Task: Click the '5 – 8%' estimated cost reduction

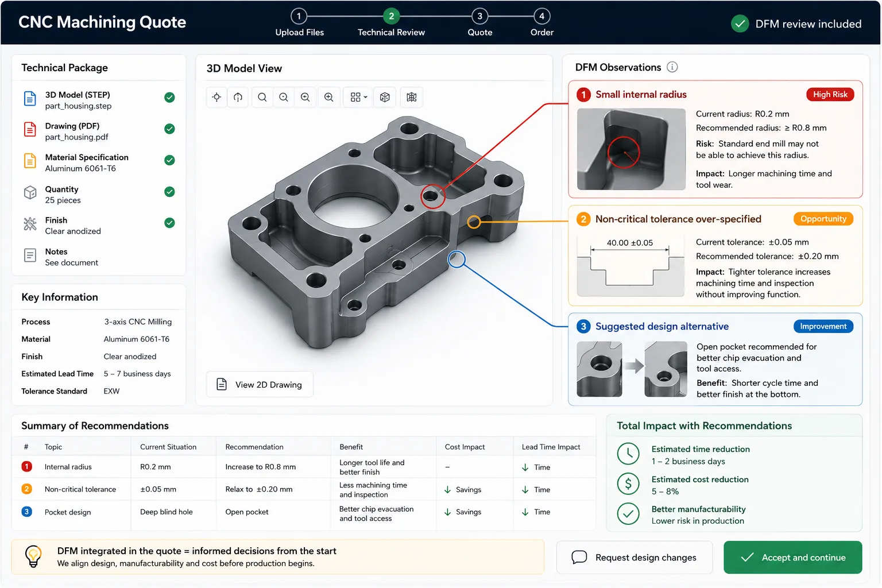Action: (665, 492)
